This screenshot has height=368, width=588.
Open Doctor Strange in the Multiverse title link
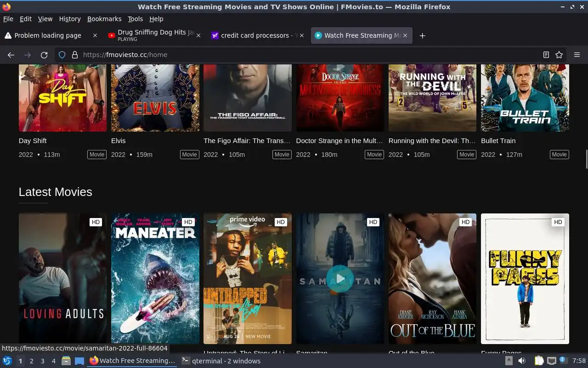[x=339, y=141]
